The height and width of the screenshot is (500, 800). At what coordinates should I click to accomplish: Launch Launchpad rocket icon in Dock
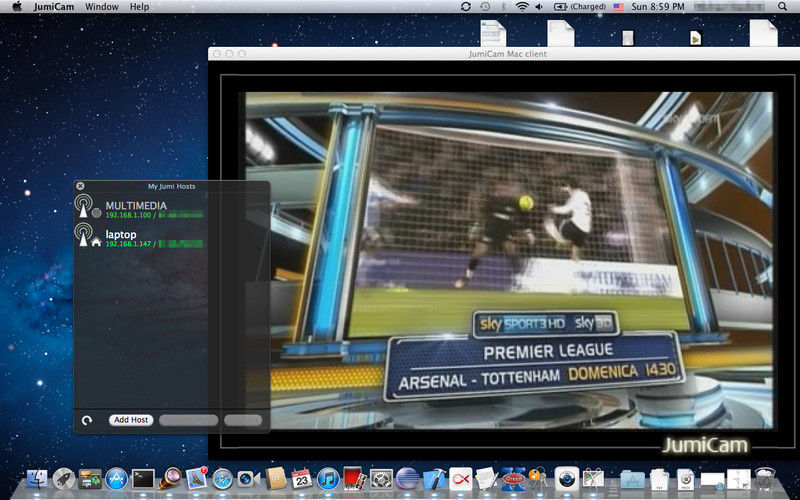64,479
